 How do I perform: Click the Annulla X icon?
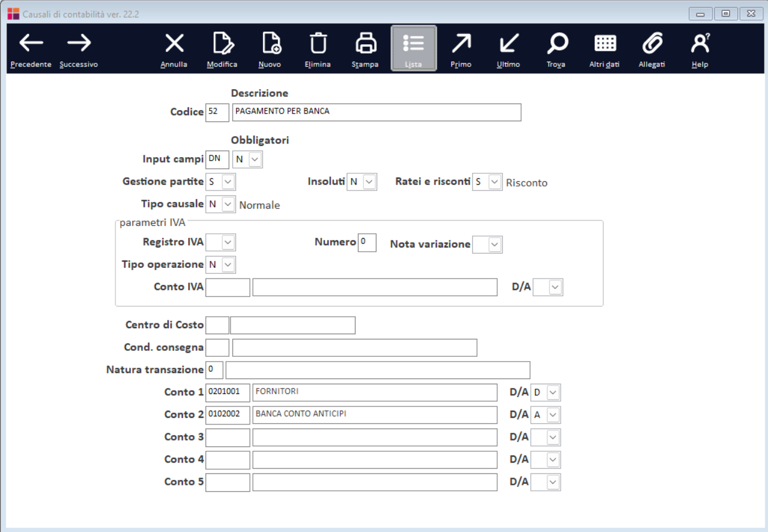[175, 44]
